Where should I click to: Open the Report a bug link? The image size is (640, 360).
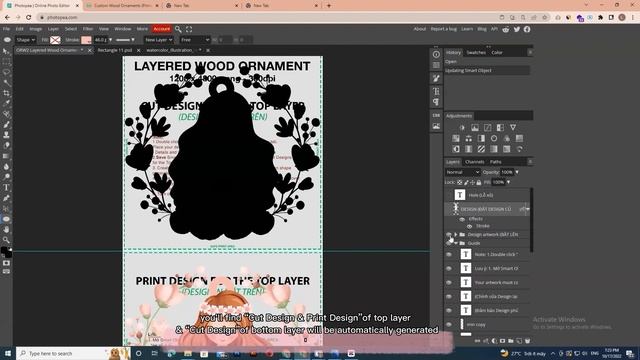(x=444, y=29)
